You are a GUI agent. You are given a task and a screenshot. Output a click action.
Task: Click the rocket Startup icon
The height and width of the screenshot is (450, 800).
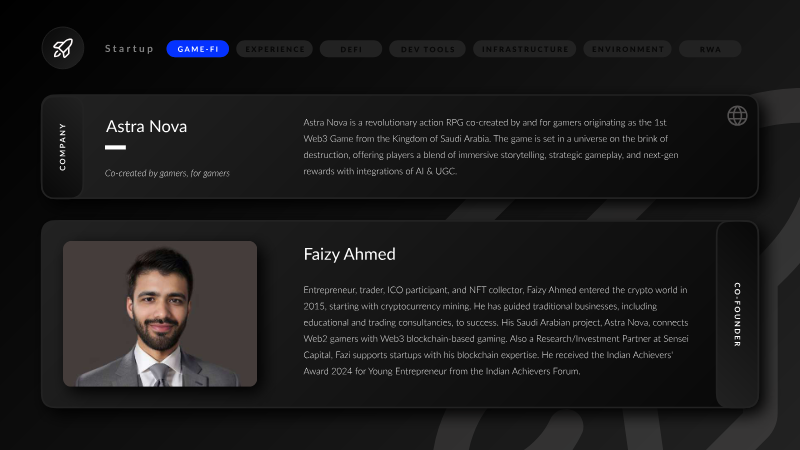(x=63, y=48)
